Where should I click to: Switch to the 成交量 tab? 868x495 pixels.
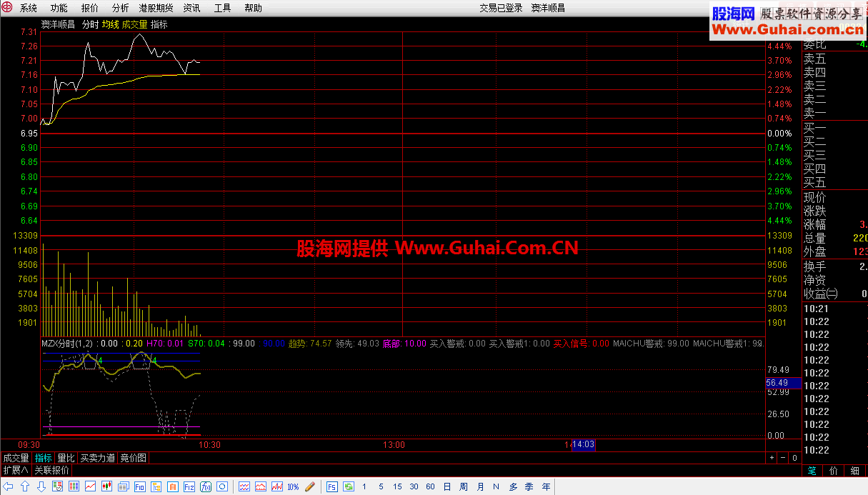16,458
